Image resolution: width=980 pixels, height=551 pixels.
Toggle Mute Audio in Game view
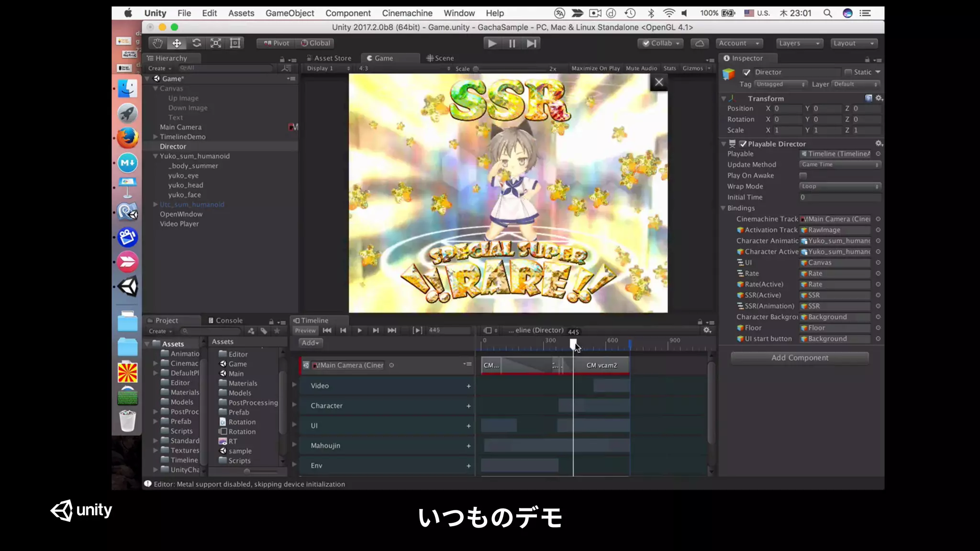[x=641, y=68]
